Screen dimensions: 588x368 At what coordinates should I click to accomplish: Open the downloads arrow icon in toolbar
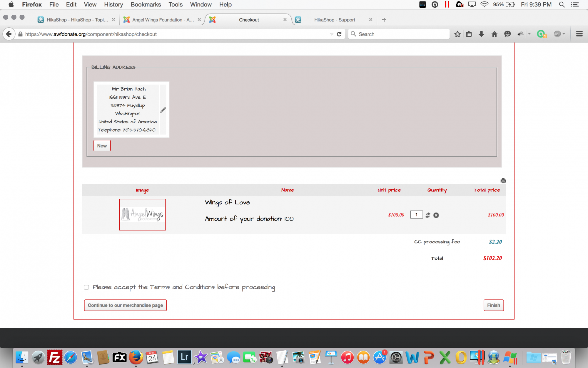click(x=481, y=34)
